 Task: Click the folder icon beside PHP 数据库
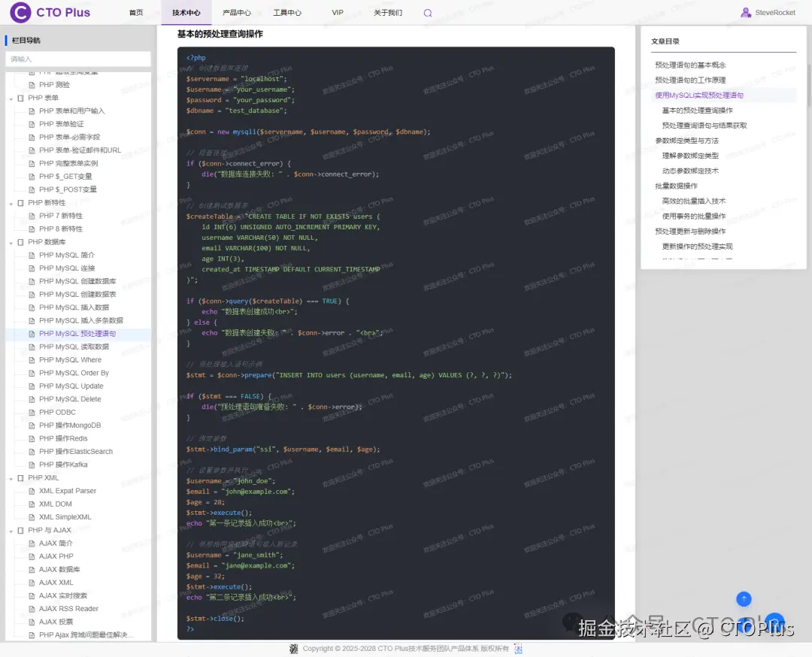click(x=21, y=242)
